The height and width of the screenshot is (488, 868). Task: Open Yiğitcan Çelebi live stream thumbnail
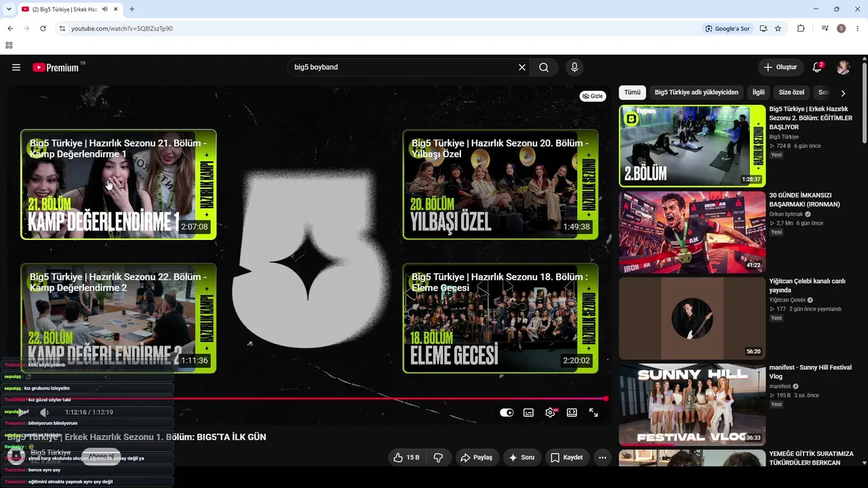[x=692, y=318]
